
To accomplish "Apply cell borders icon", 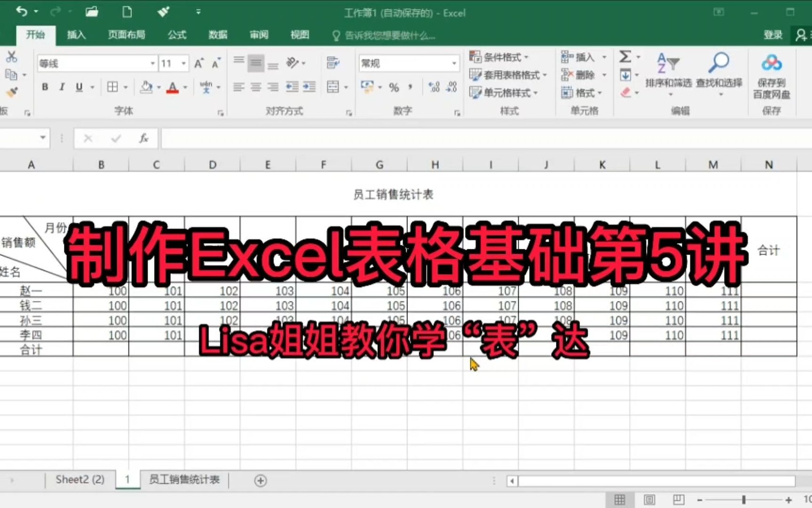I will pos(112,87).
